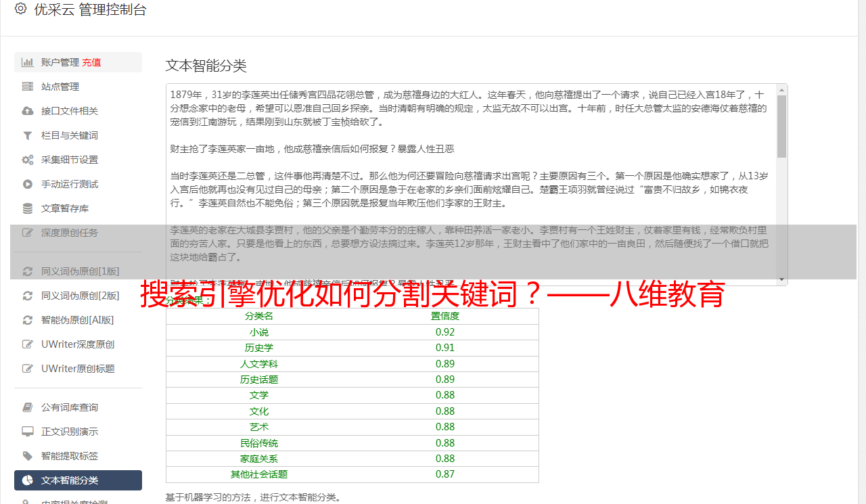Click the cloud icon next to 接口文件相关

[28, 111]
